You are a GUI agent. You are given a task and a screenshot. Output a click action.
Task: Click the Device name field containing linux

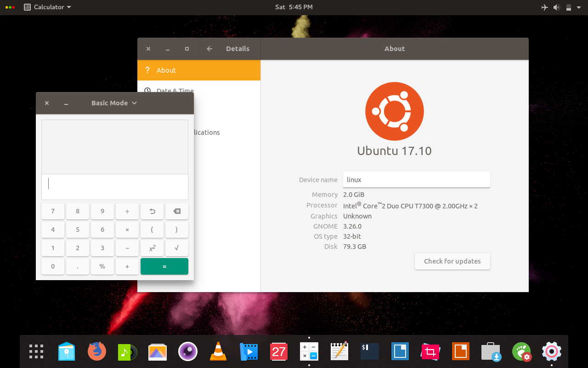(x=417, y=180)
